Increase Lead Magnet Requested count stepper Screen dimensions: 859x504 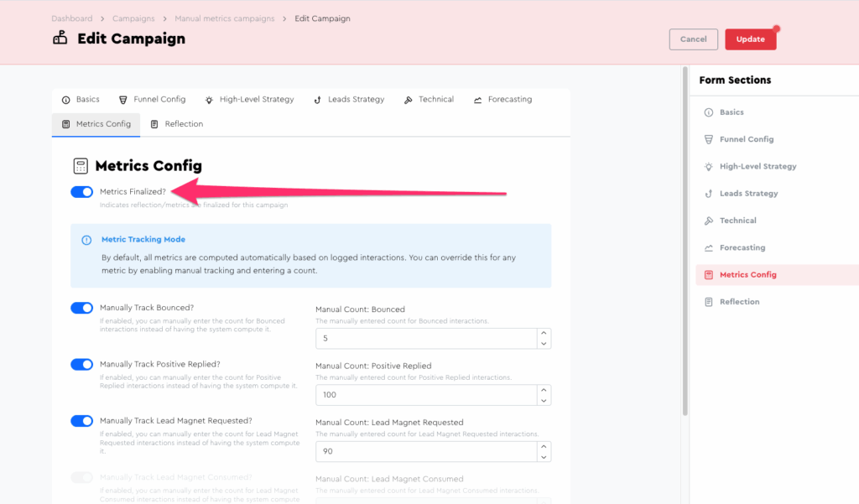(x=544, y=446)
